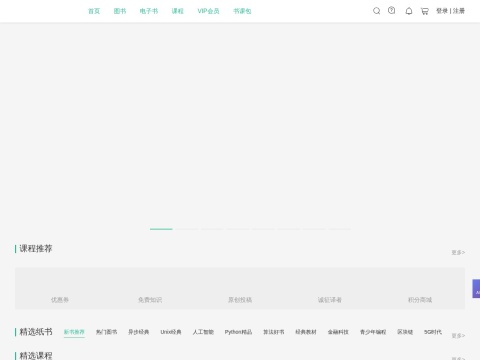Open 图书 in the top navigation

point(120,11)
